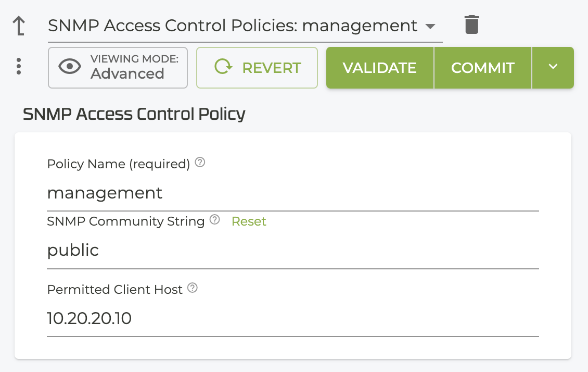Revert the configuration changes
The height and width of the screenshot is (372, 588).
pos(257,68)
